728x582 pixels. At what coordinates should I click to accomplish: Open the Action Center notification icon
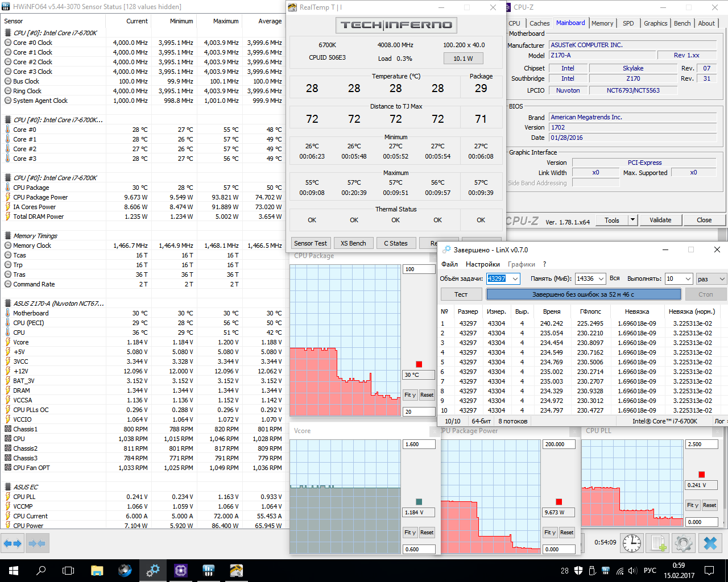click(709, 571)
